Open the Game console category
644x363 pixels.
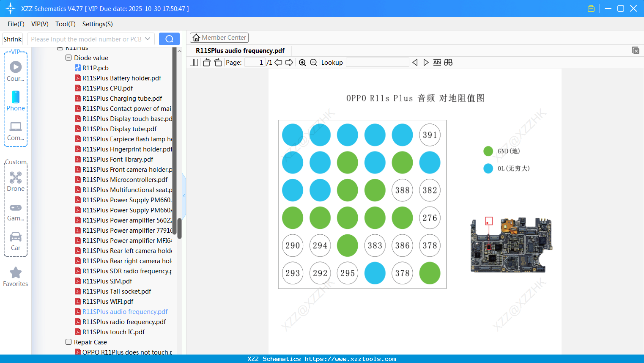point(16,212)
